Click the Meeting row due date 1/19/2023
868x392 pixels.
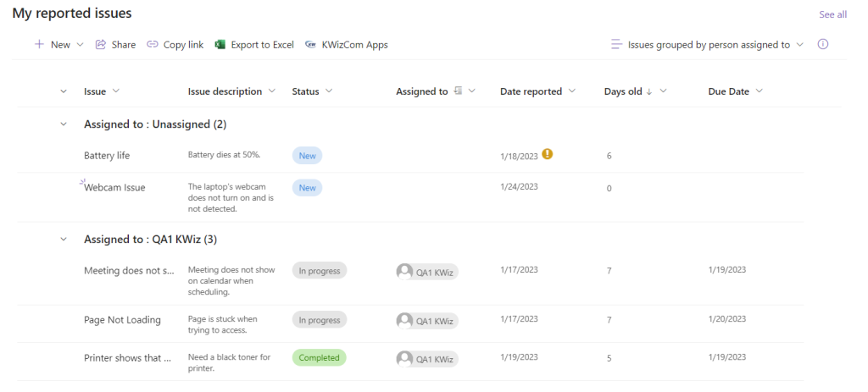(726, 270)
